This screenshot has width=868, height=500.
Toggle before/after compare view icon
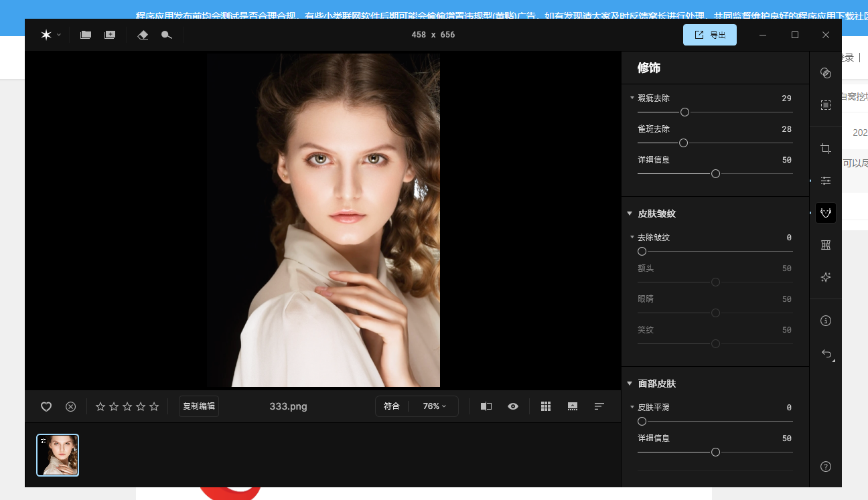[486, 406]
